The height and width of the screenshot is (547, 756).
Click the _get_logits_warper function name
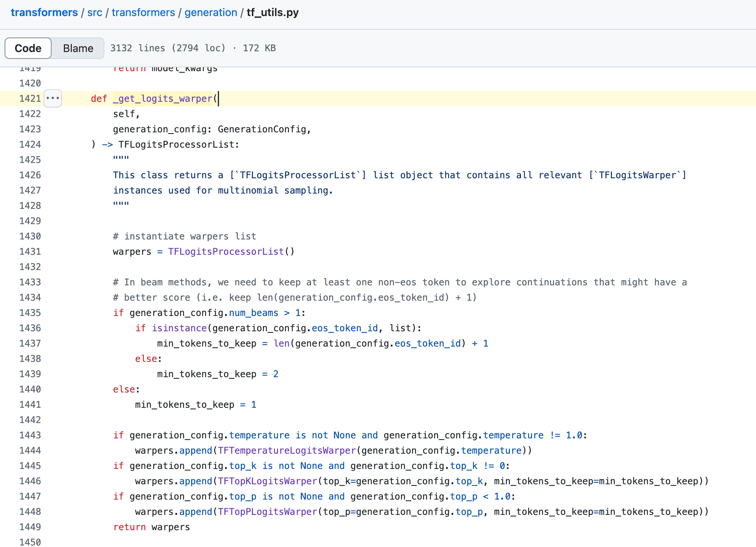pyautogui.click(x=162, y=98)
